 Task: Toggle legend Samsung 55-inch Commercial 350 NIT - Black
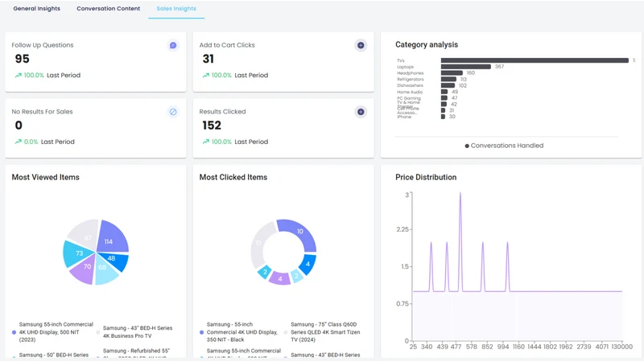(x=238, y=332)
